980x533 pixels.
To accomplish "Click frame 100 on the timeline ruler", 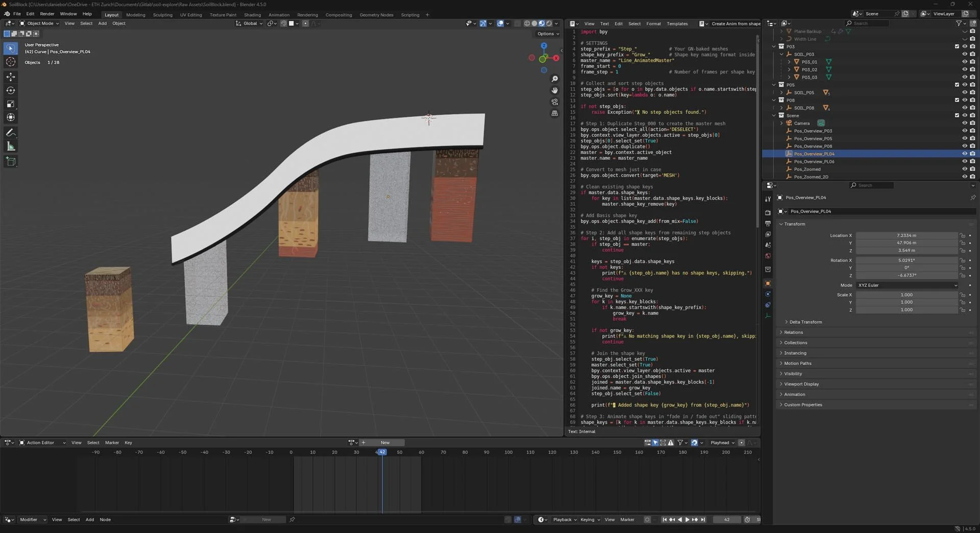I will tap(508, 452).
